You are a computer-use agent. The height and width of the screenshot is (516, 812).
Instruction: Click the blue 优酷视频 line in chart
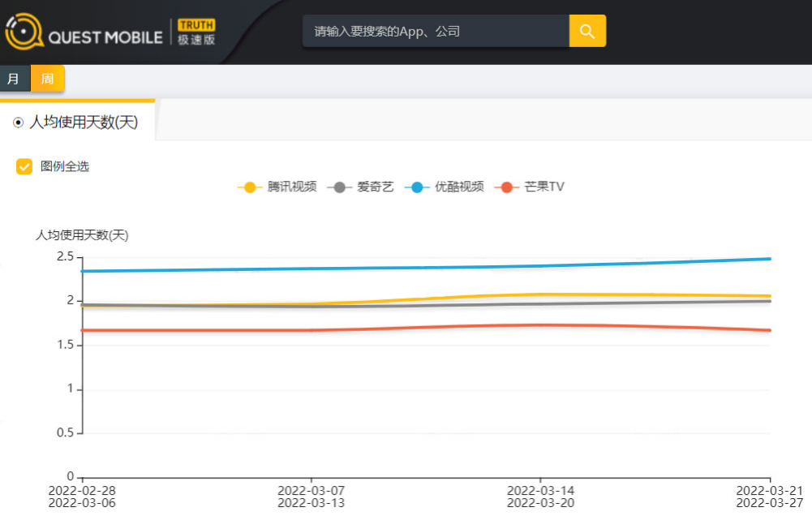(426, 267)
